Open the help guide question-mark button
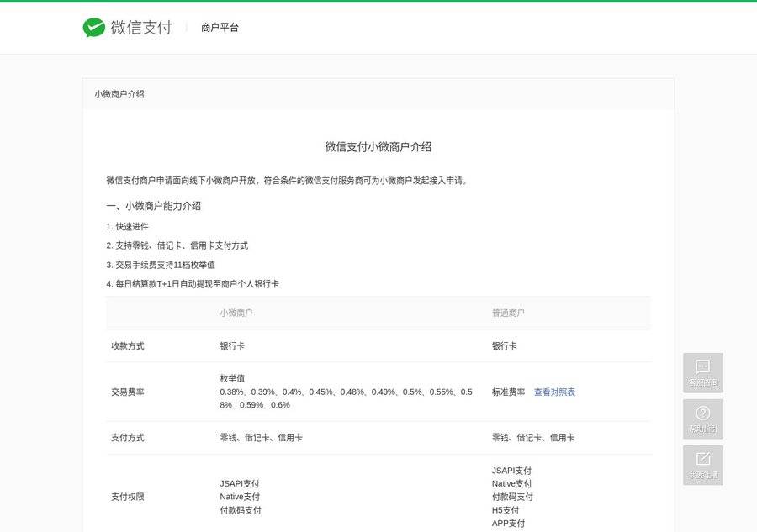757x532 pixels. [703, 419]
